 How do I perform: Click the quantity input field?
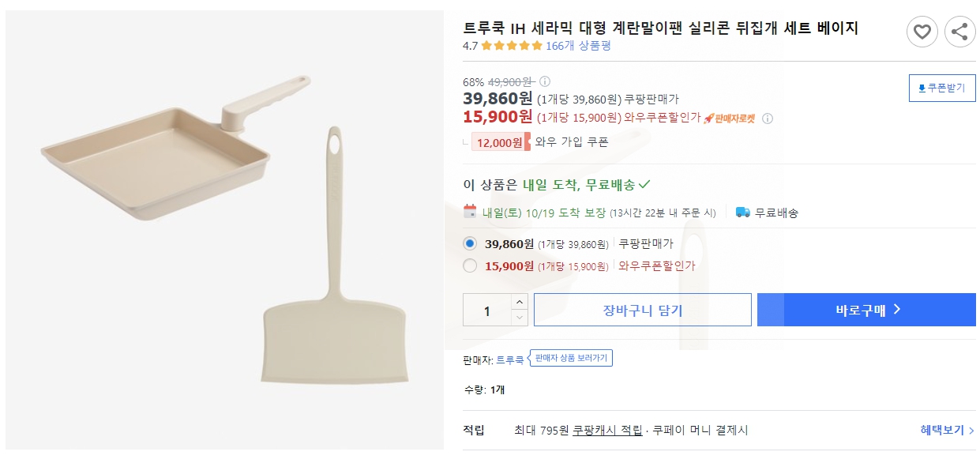(x=486, y=310)
